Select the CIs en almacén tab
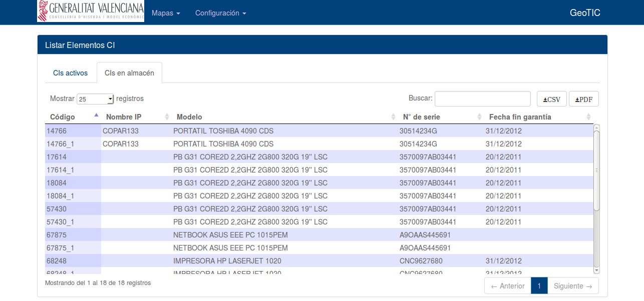 129,73
